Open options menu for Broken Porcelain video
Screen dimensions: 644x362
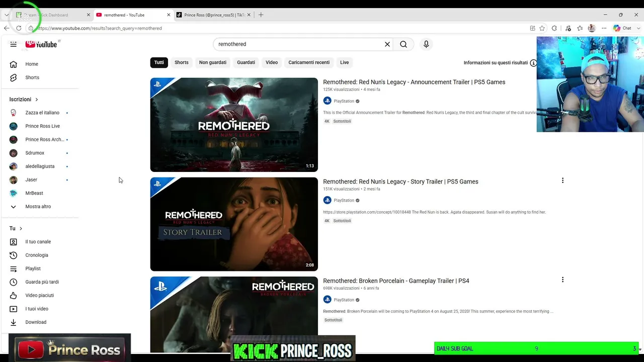562,280
